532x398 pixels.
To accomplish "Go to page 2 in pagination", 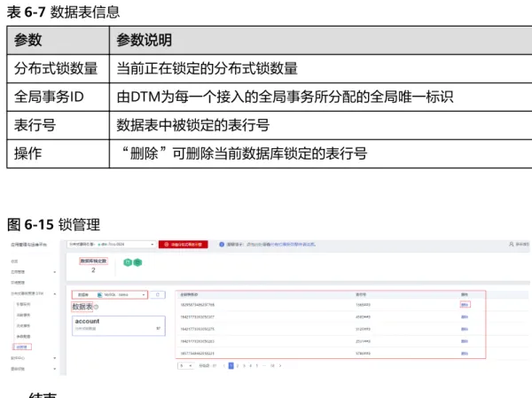I will [238, 366].
